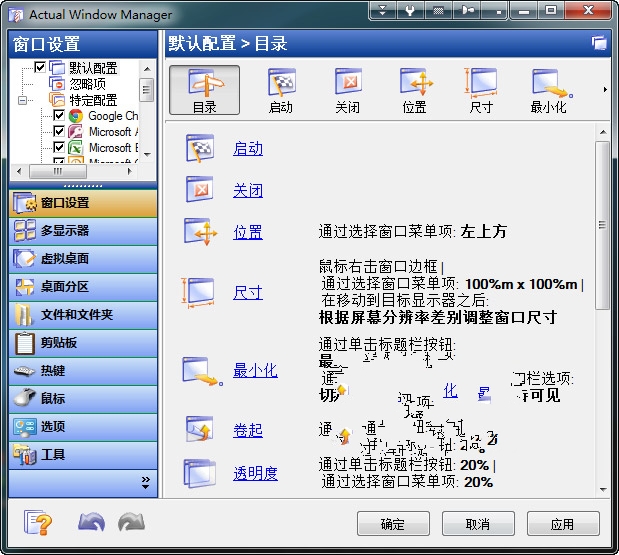Image resolution: width=619 pixels, height=555 pixels.
Task: Select 窗口设置 in the sidebar
Action: click(x=83, y=203)
